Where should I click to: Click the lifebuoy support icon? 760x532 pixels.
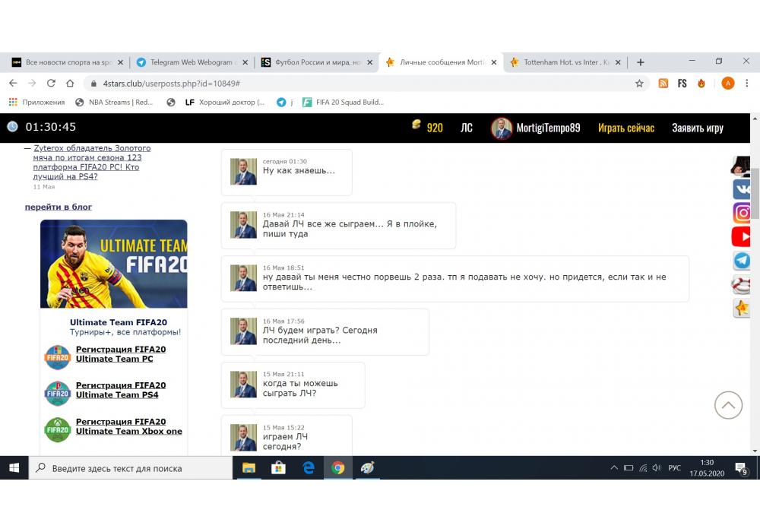[x=742, y=284]
